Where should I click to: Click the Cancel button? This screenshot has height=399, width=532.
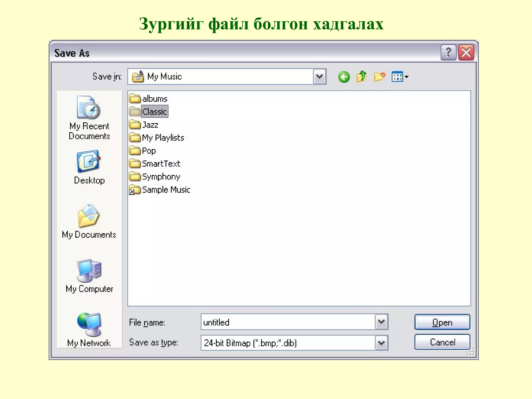pyautogui.click(x=442, y=342)
